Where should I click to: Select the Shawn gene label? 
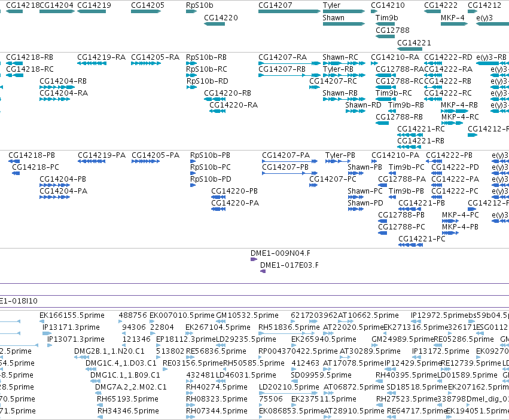point(333,18)
